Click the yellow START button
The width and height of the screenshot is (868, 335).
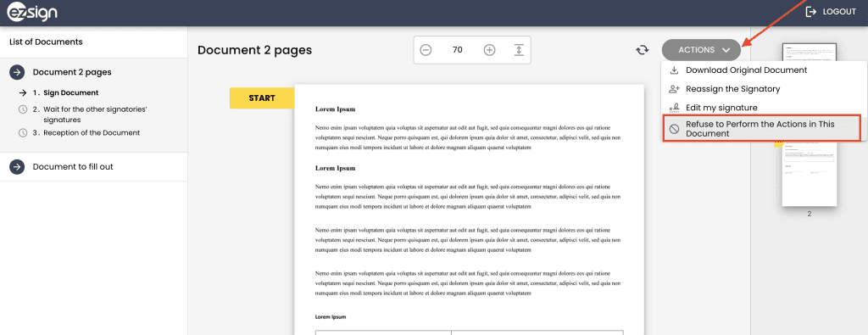coord(262,98)
